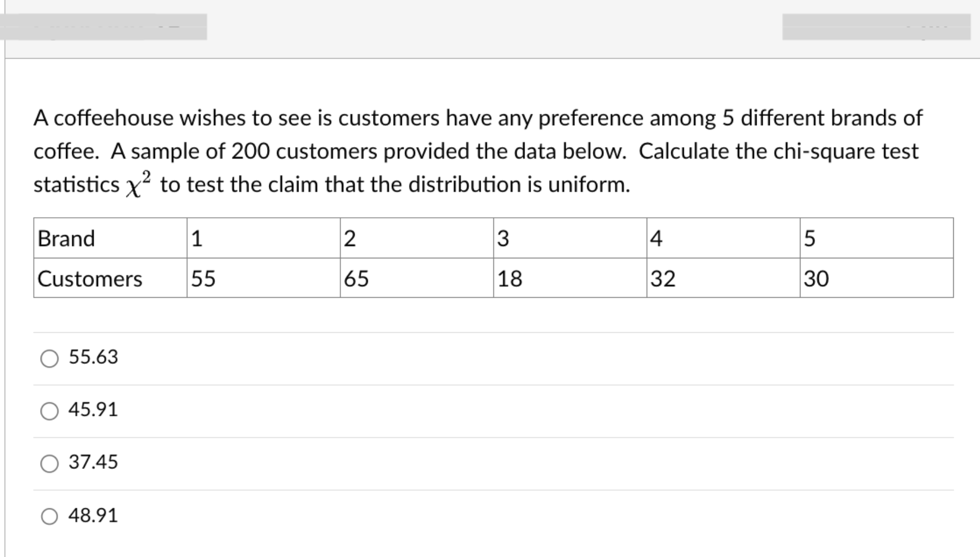This screenshot has height=557, width=980.
Task: Choose the 45.91 answer option
Action: point(49,411)
